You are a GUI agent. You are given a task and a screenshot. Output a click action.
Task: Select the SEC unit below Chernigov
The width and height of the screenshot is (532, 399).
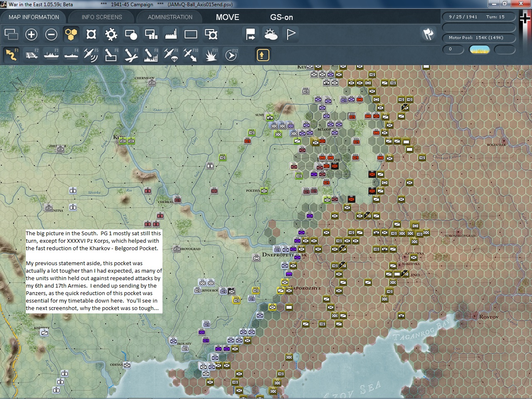[152, 83]
